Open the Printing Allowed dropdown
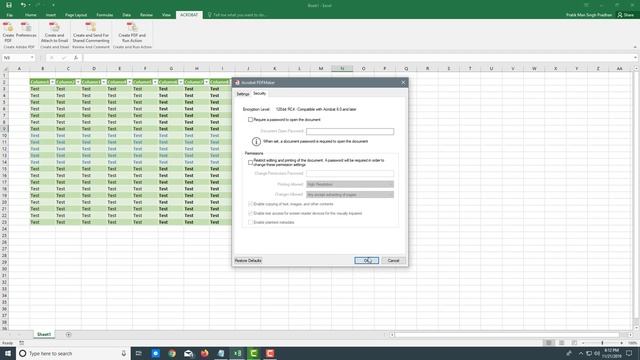Viewport: 640px width, 360px height. click(x=350, y=184)
